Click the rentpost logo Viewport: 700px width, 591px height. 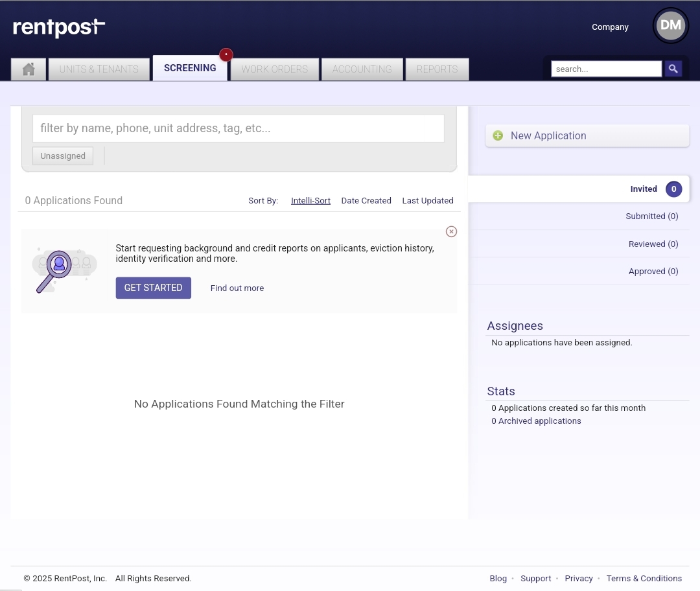point(59,28)
